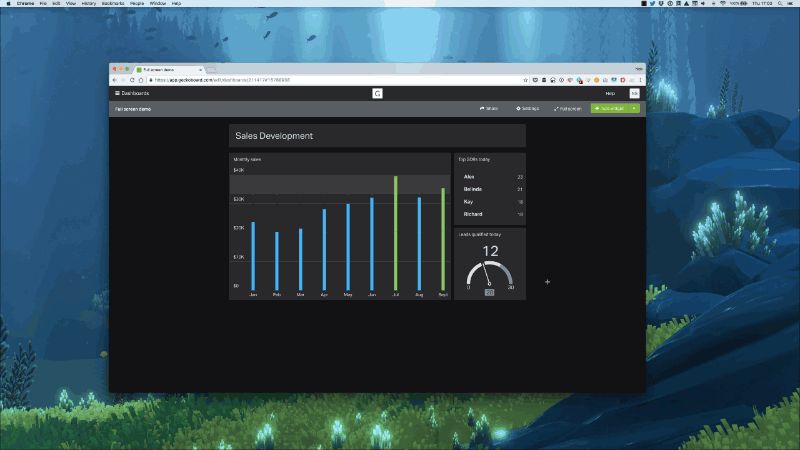
Task: Click the battery status indicator
Action: pos(738,3)
